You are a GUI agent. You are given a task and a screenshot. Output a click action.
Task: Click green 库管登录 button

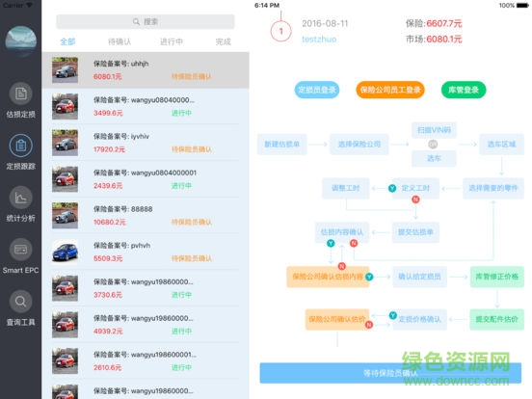pyautogui.click(x=464, y=90)
